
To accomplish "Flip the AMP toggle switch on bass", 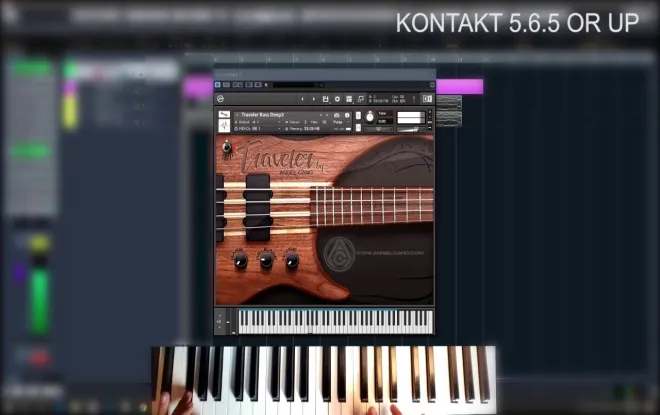I will (x=227, y=147).
